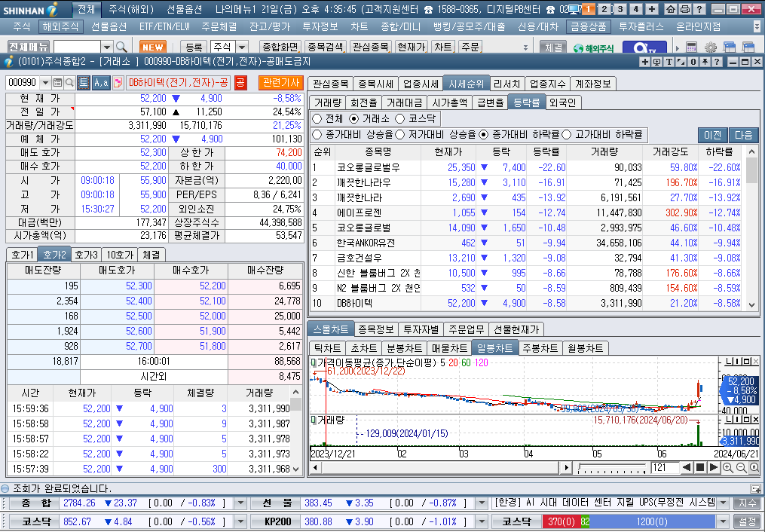
Task: Click stock search magnifier beside code field
Action: pyautogui.click(x=69, y=82)
